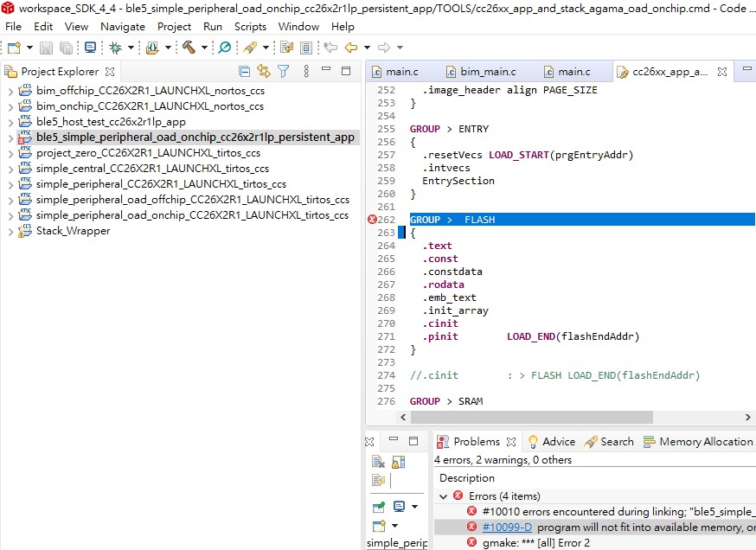Viewport: 756px width, 550px height.
Task: Start a debug session with the bug icon
Action: pyautogui.click(x=114, y=48)
